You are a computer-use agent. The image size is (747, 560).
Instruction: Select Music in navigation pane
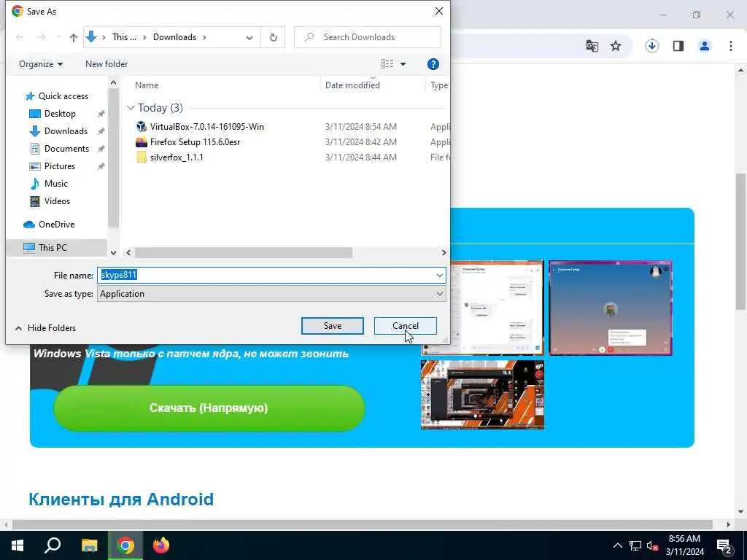point(49,183)
